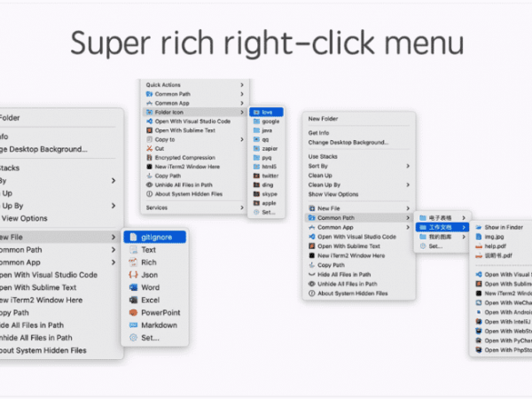Select the apple folder icon
532x399 pixels.
click(x=256, y=203)
